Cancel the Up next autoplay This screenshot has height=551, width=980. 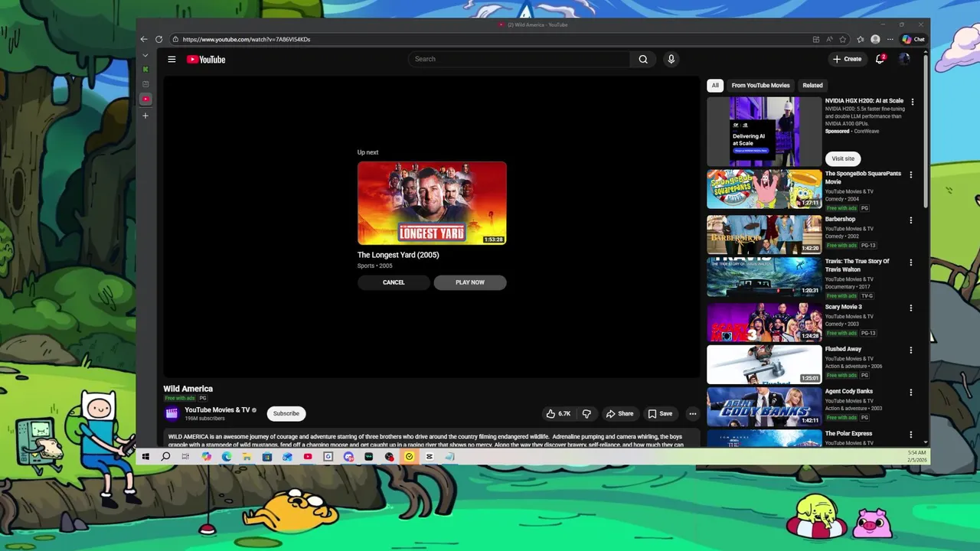394,282
